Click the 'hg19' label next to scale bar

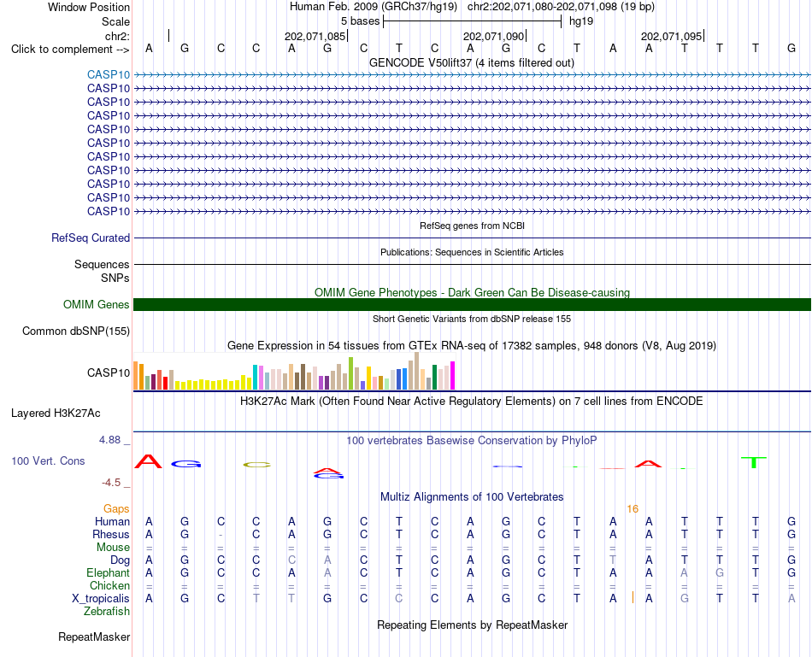click(x=581, y=21)
